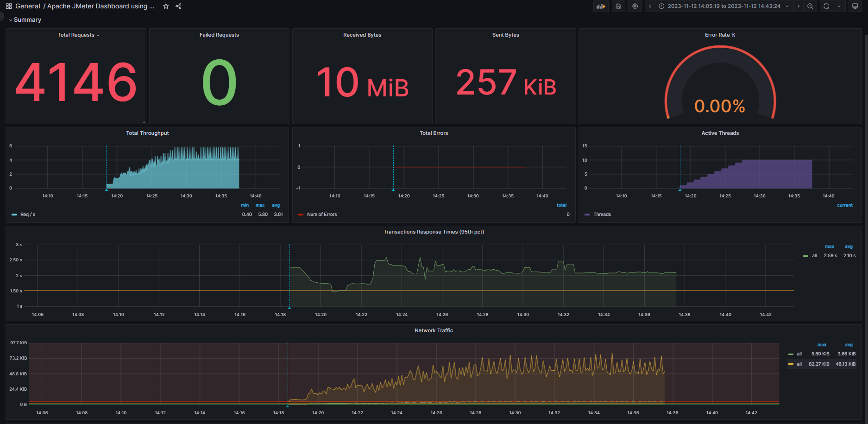Go to the General folder breadcrumb
This screenshot has height=424, width=868.
tap(28, 6)
